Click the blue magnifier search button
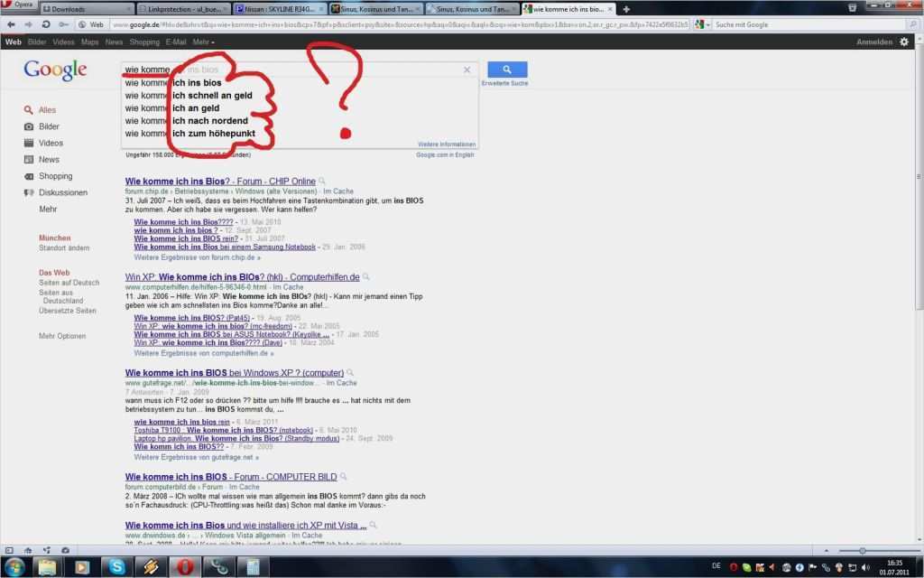Screen dimensions: 924x578 (506, 70)
